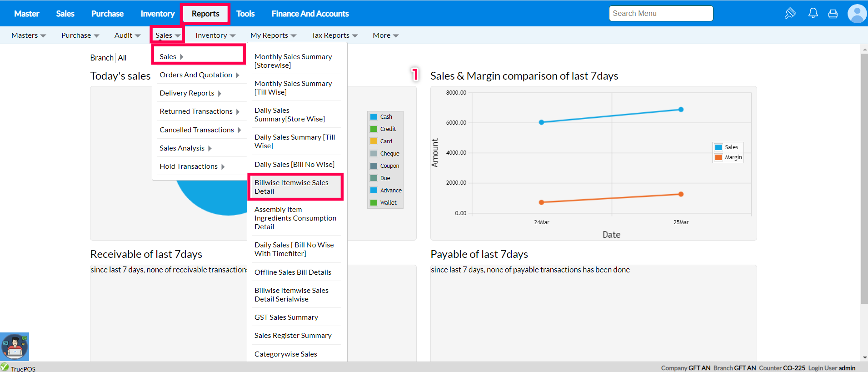Screen dimensions: 868x372
Task: Open GST Sales Summary report
Action: pyautogui.click(x=286, y=317)
